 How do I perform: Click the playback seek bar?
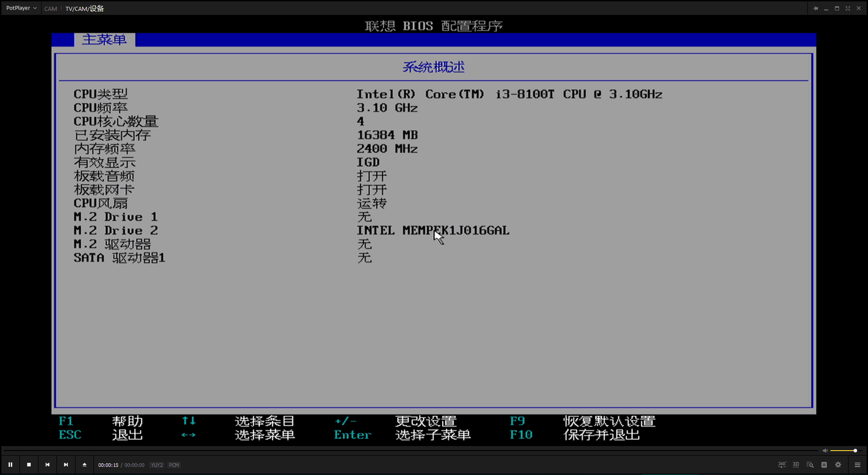tap(410, 451)
